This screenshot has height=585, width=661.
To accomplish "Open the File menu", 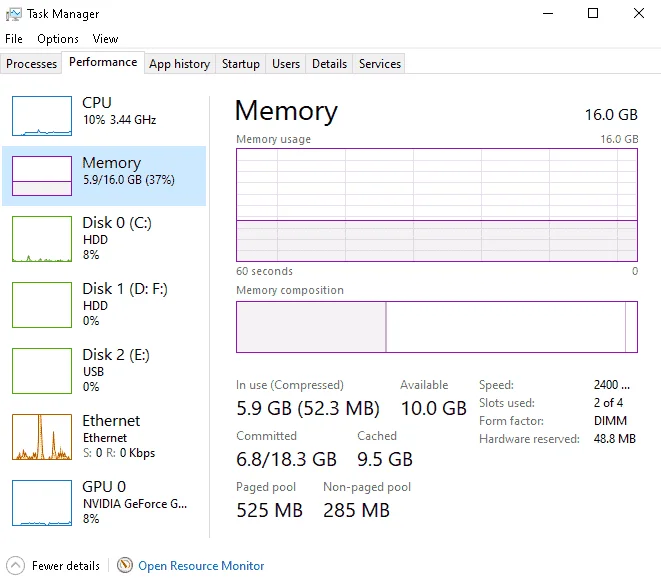I will (14, 39).
